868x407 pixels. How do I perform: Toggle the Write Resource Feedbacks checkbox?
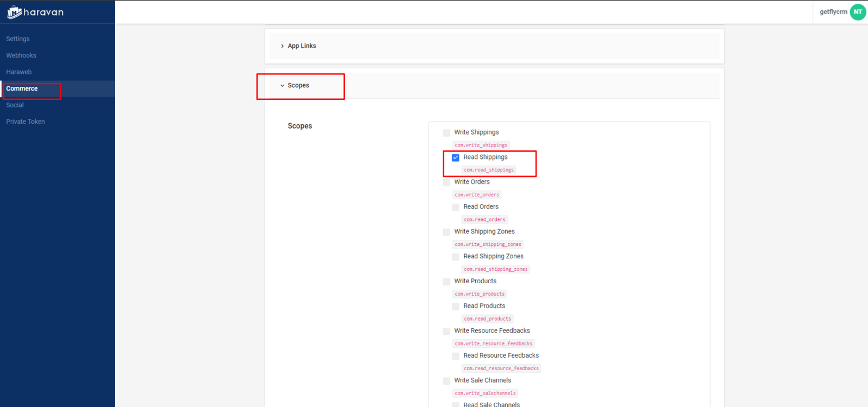coord(446,331)
